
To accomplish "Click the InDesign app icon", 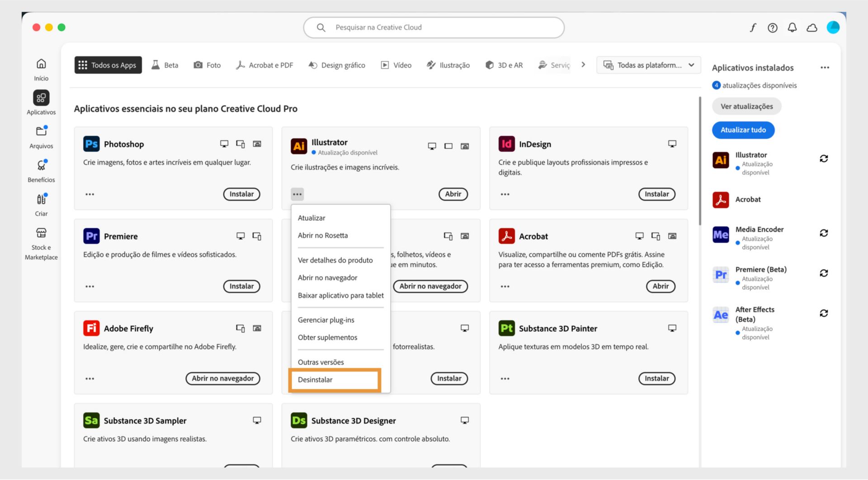I will click(x=506, y=144).
